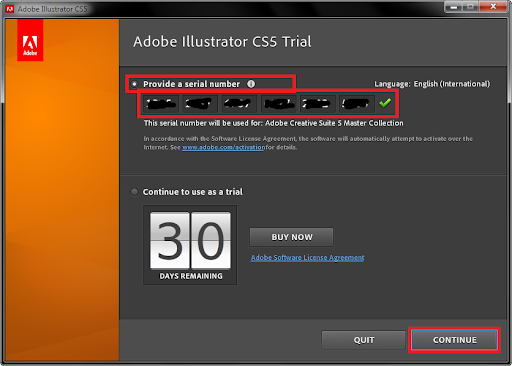This screenshot has width=512, height=366.
Task: Click the green serial validation checkmark
Action: [385, 103]
